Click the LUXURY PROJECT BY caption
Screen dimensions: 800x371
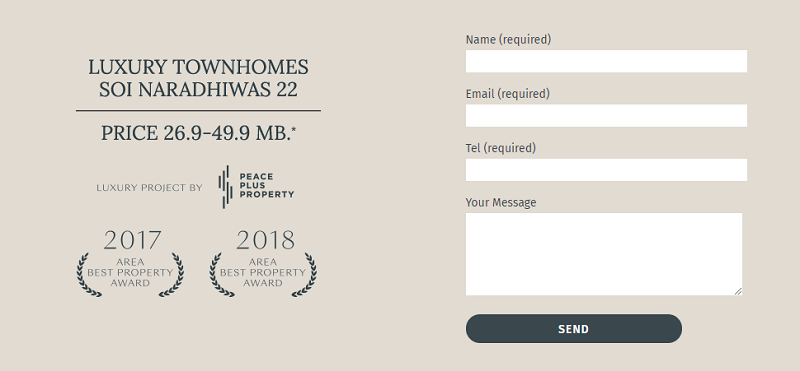pos(149,188)
